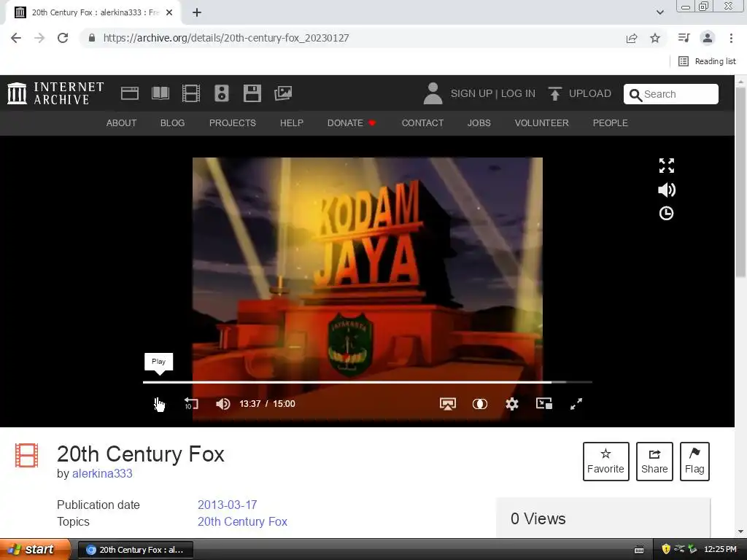Open a new browser tab
This screenshot has height=560, width=747.
click(x=197, y=13)
